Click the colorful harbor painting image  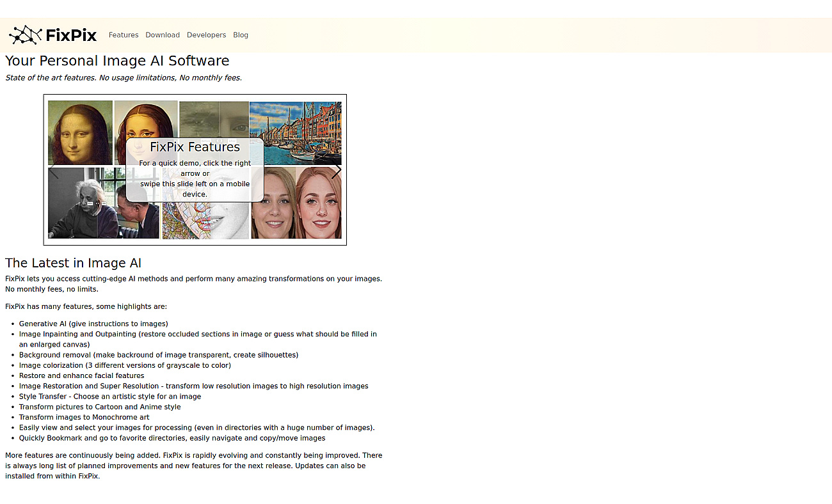296,133
